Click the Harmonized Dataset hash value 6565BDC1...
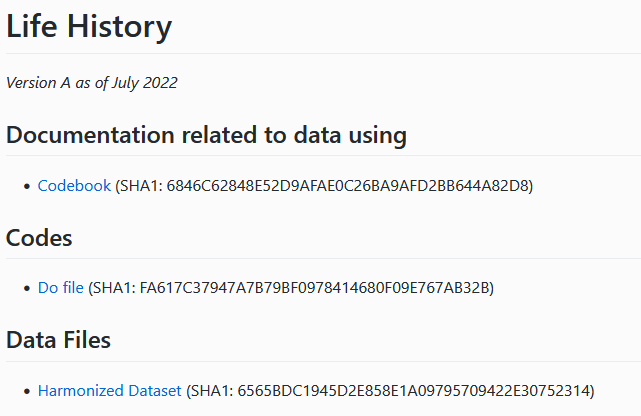This screenshot has height=416, width=641. pos(414,391)
